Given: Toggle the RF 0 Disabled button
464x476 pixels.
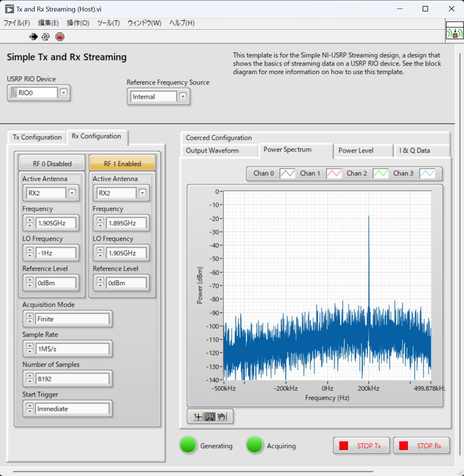Looking at the screenshot, I should tap(52, 163).
